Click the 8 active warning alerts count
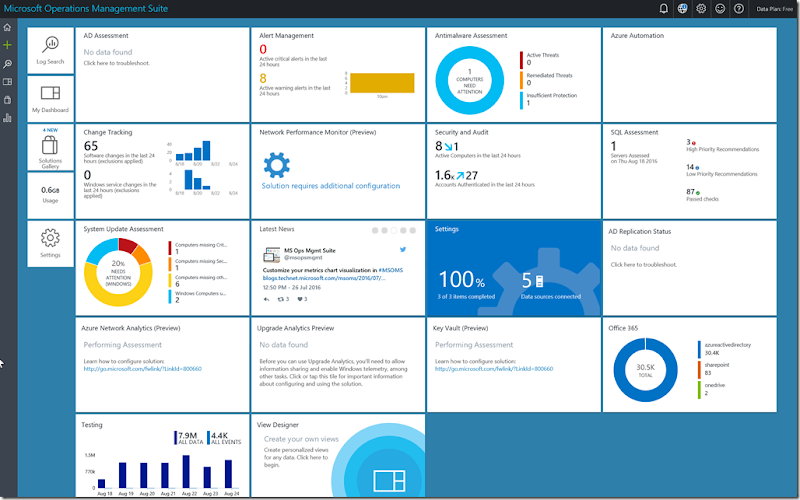 click(263, 78)
